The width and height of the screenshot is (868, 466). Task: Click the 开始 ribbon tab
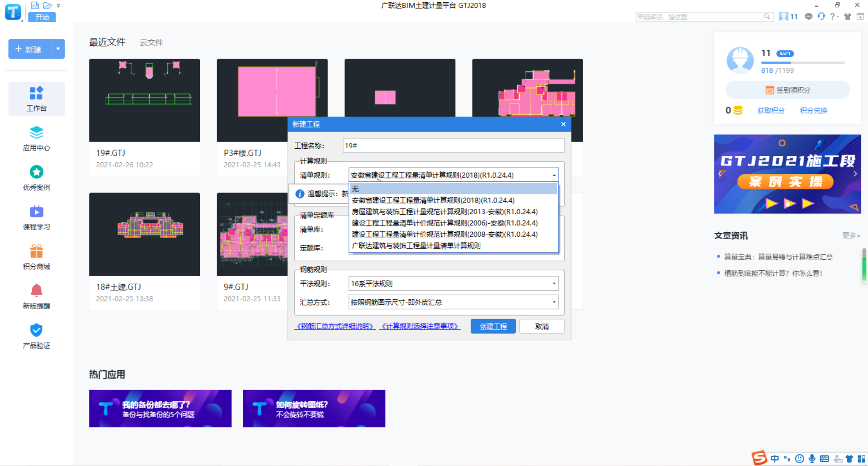coord(42,17)
